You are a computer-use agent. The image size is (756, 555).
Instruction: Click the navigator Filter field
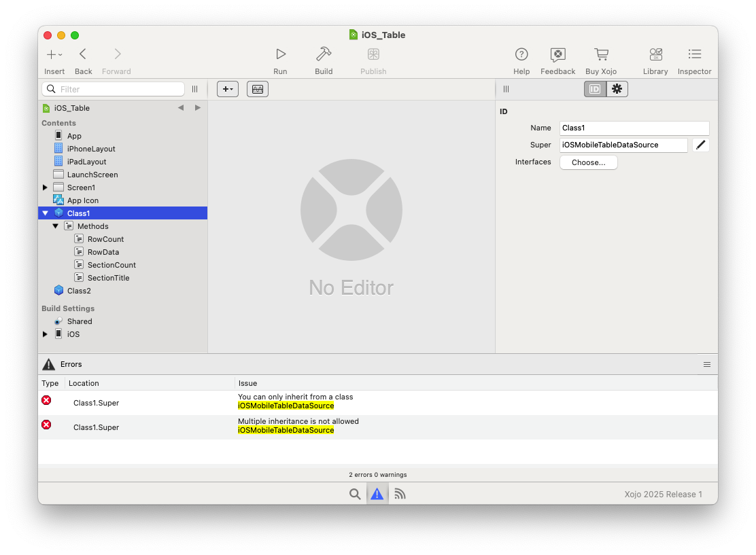114,89
